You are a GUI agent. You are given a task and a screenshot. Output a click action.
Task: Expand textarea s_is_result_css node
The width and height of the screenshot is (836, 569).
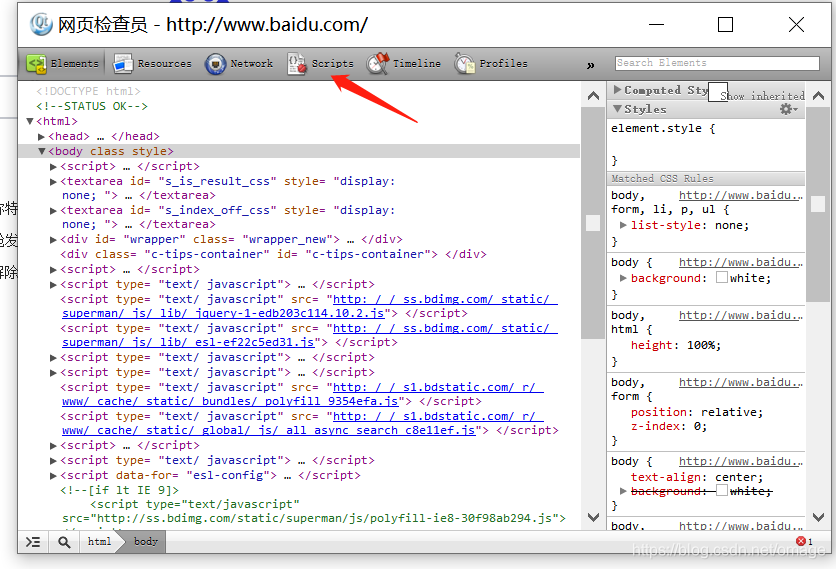point(53,182)
